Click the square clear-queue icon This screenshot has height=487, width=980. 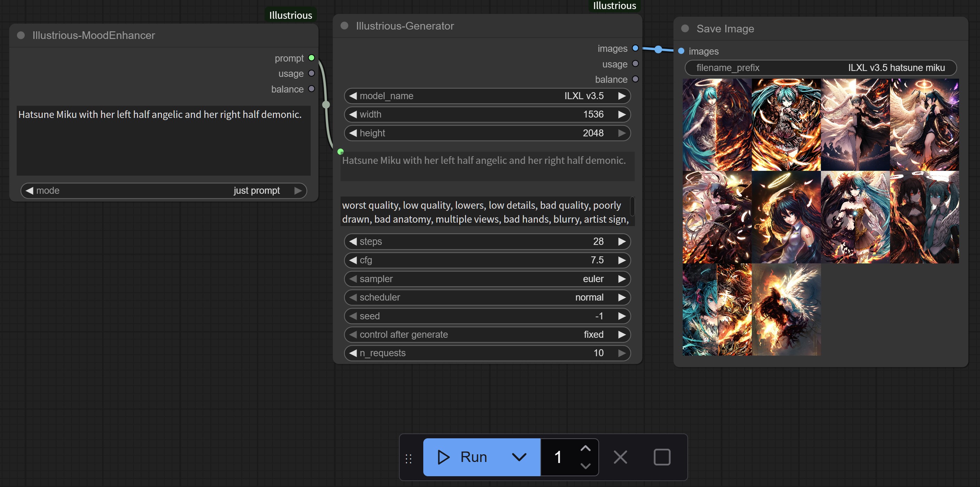(x=662, y=457)
